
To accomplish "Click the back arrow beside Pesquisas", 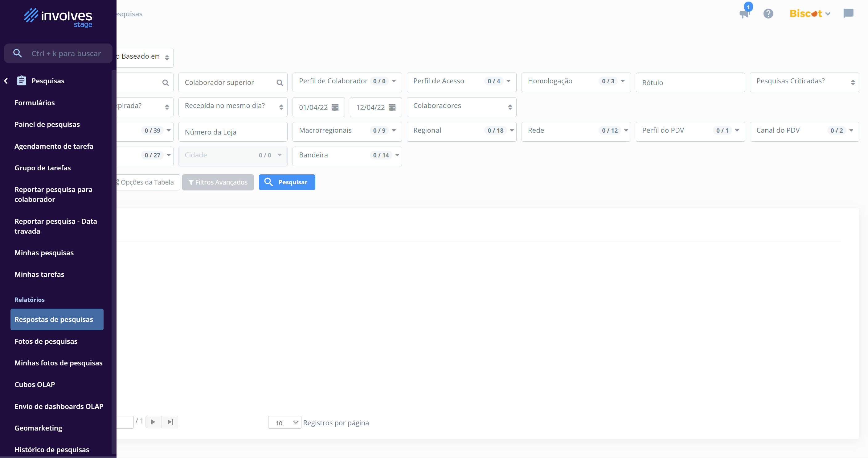I will 6,81.
